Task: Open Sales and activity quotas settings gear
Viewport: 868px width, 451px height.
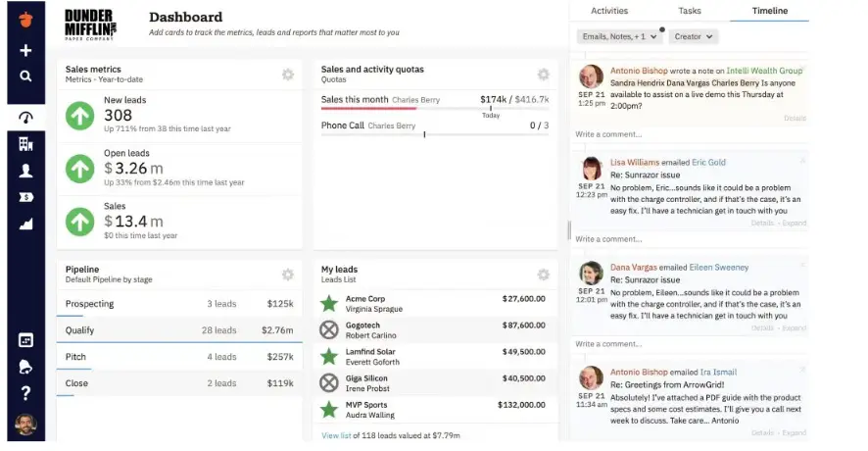Action: [x=544, y=75]
